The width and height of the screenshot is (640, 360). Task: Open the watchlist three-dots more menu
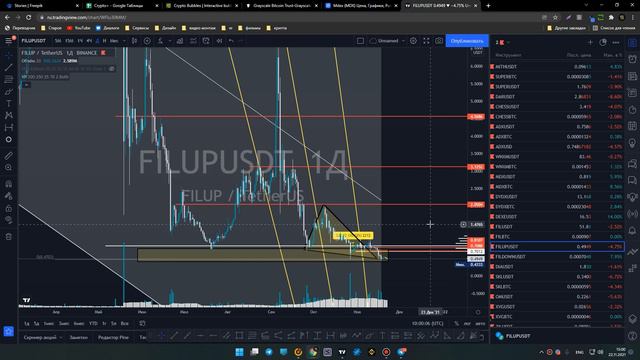616,42
